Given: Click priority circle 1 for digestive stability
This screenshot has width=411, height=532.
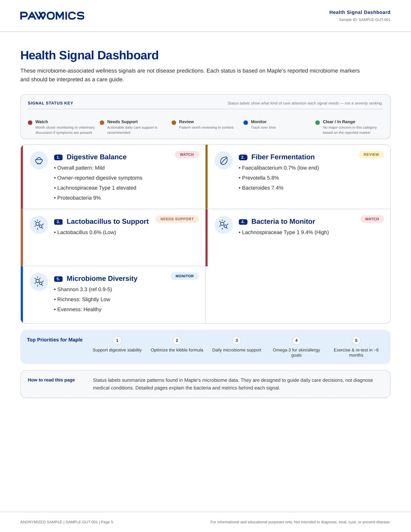Looking at the screenshot, I should point(117,341).
